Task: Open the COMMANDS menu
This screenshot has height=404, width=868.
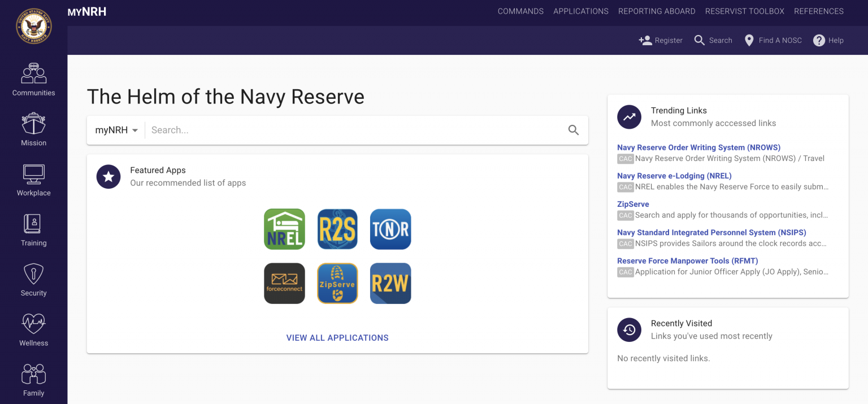Action: point(520,11)
